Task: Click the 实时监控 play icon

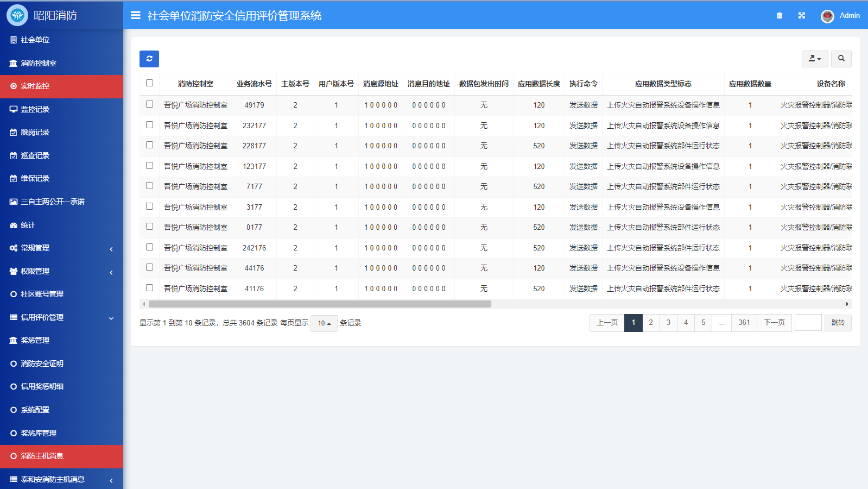Action: 14,86
